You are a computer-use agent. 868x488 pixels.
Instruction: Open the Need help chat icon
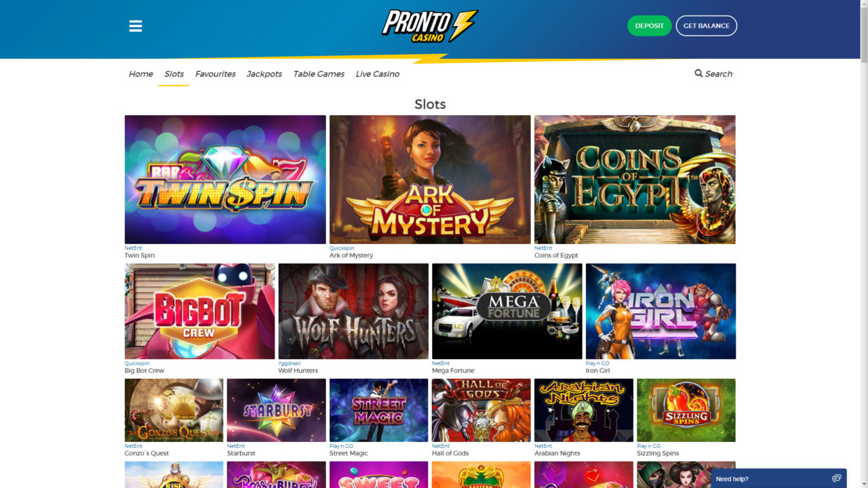point(836,479)
